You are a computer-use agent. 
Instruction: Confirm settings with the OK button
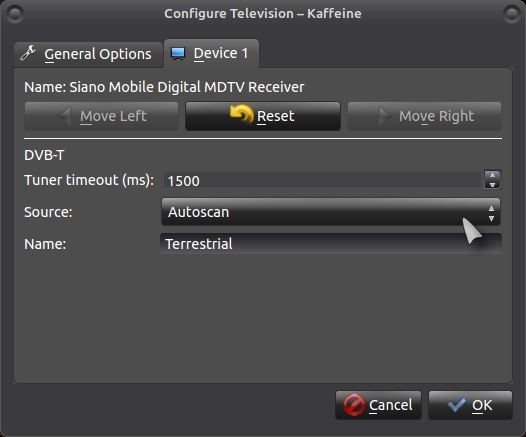tap(470, 405)
